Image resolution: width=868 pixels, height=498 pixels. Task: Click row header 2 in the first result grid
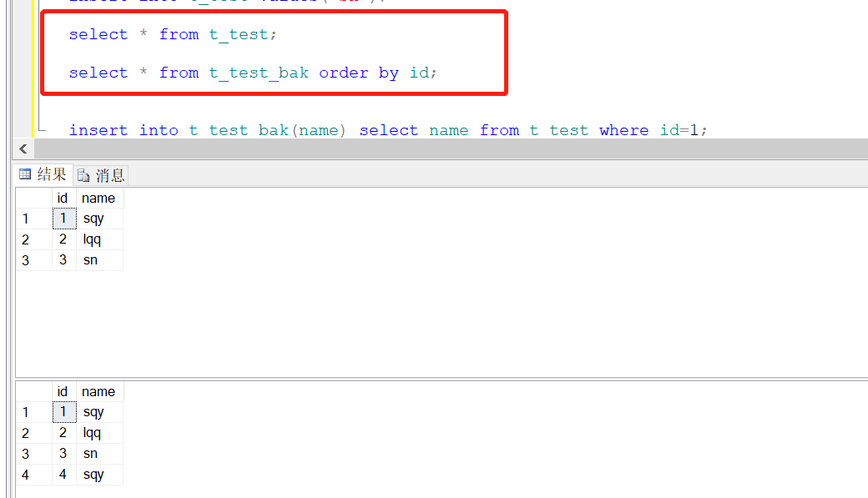[25, 239]
